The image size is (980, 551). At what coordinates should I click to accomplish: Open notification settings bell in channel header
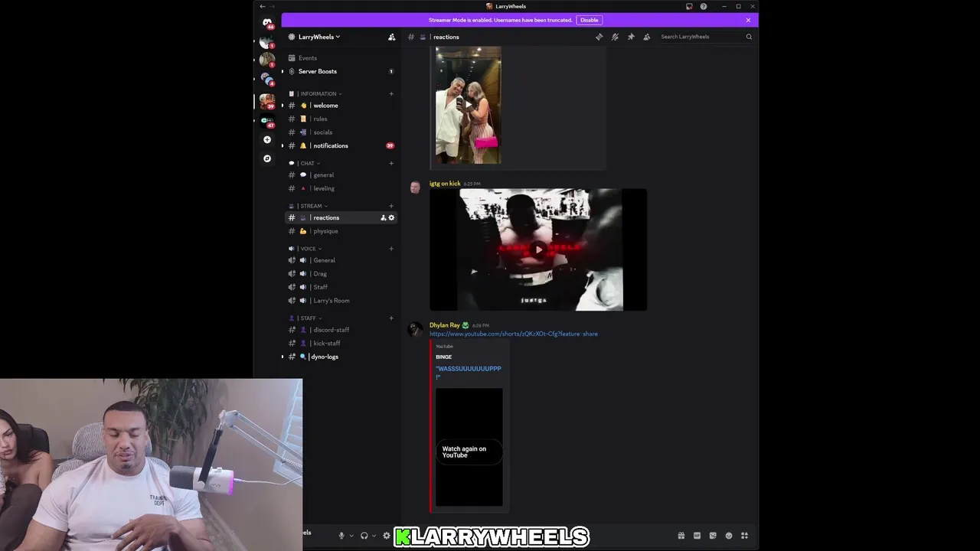[x=615, y=37]
